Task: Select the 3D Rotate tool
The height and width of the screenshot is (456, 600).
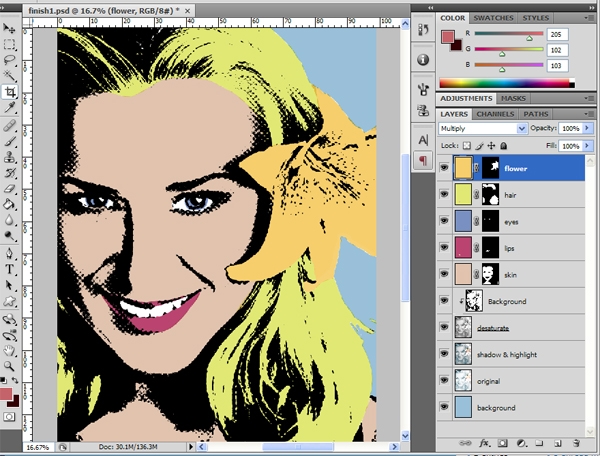Action: pyautogui.click(x=9, y=319)
